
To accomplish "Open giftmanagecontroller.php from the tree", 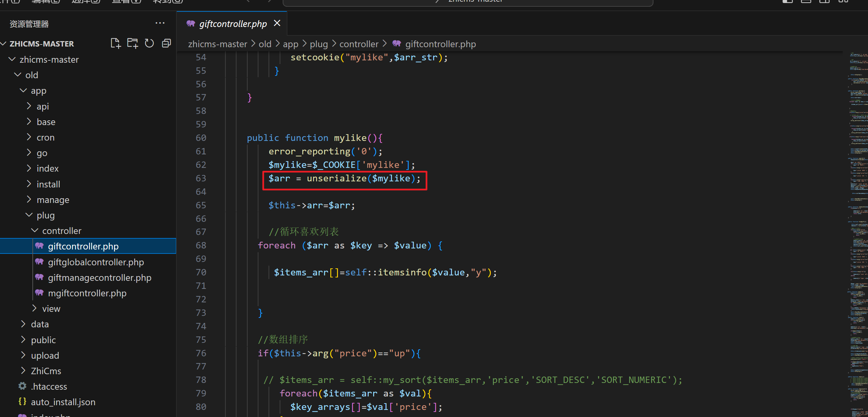I will coord(100,277).
